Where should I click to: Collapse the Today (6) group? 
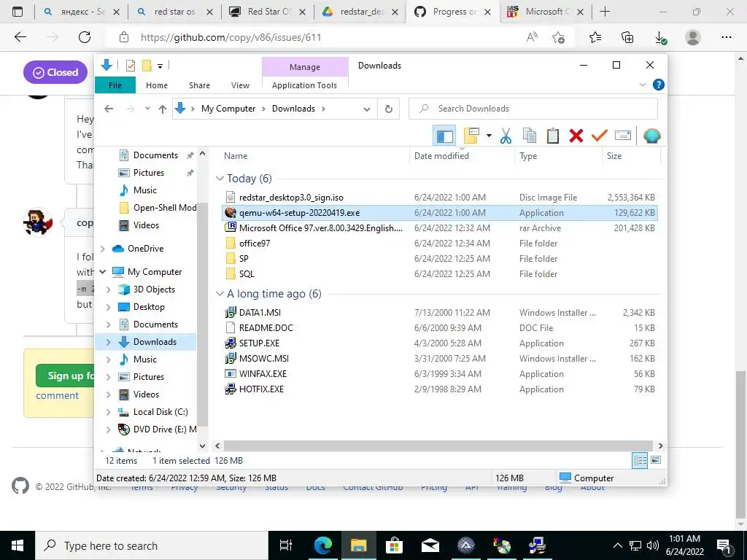click(x=220, y=179)
